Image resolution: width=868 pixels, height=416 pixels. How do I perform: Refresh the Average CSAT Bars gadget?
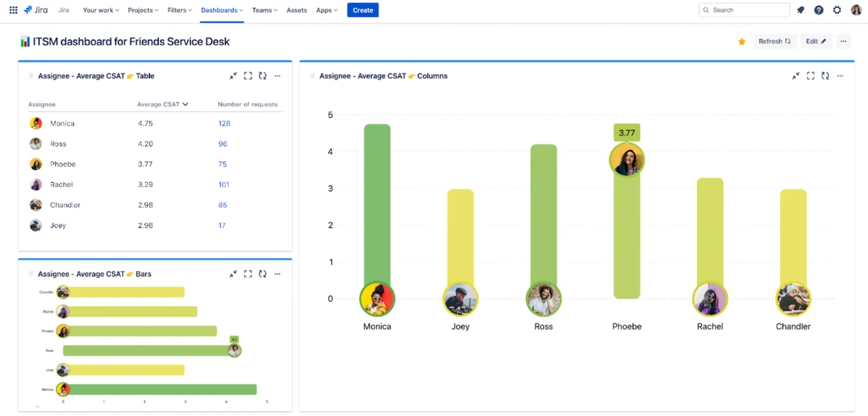263,274
